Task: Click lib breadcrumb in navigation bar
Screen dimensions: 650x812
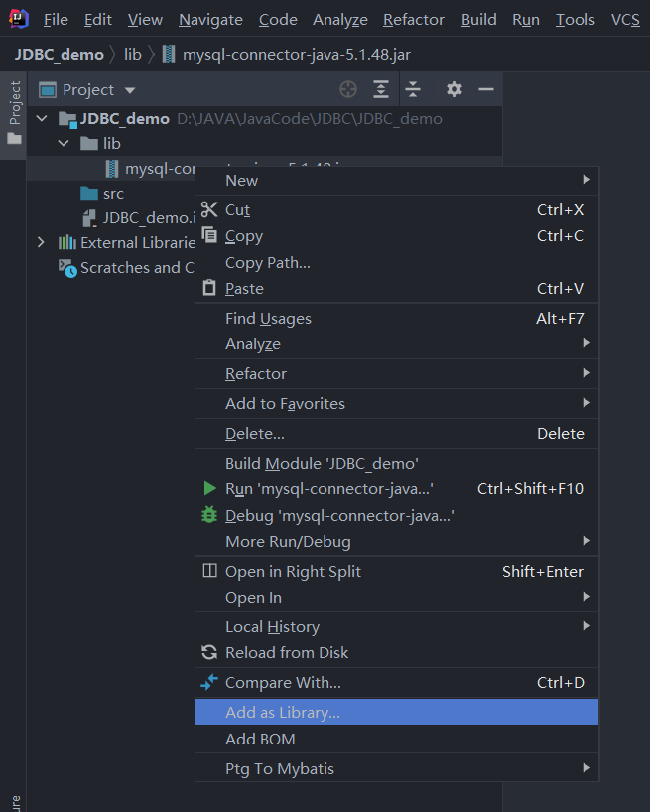Action: [x=133, y=55]
